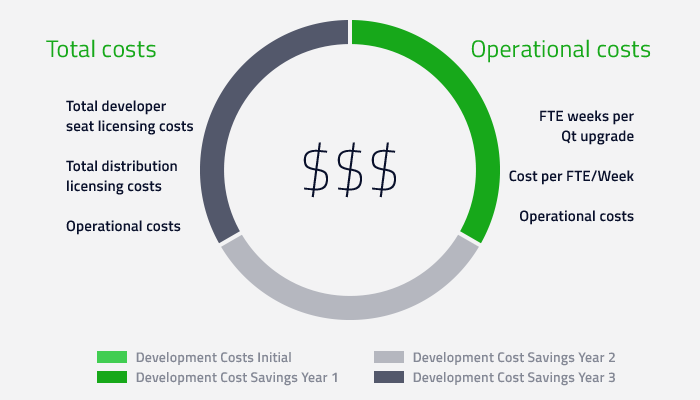
Task: Click the 'Cost per FTE/Week' label
Action: click(571, 176)
